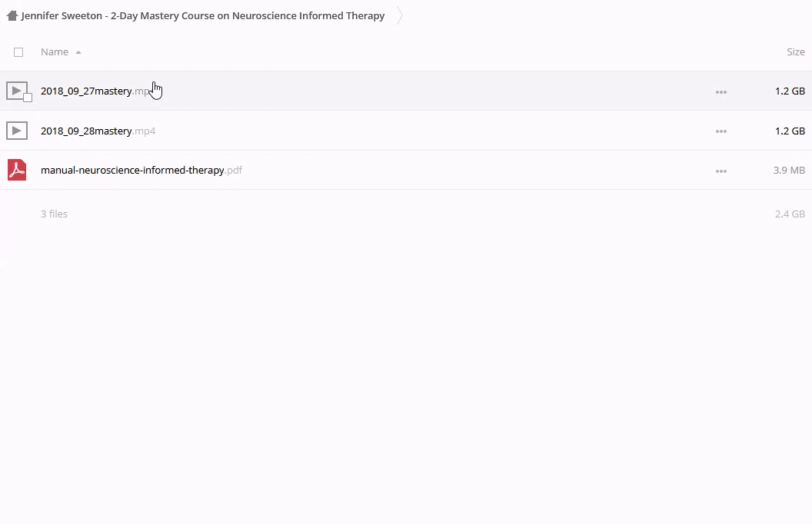Open the three-dot menu for manual-neuroscience-informed-therapy.pdf
The height and width of the screenshot is (524, 812).
pyautogui.click(x=720, y=171)
